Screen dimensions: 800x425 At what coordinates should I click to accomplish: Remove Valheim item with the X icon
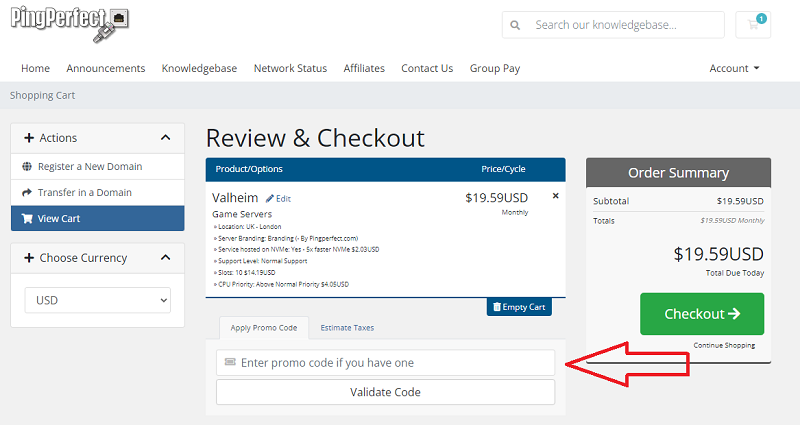(x=556, y=196)
